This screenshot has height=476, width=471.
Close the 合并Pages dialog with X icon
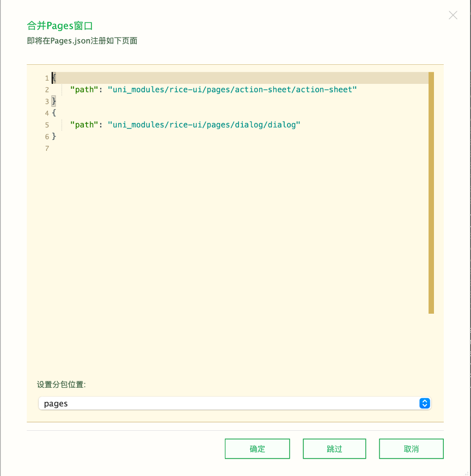point(452,15)
